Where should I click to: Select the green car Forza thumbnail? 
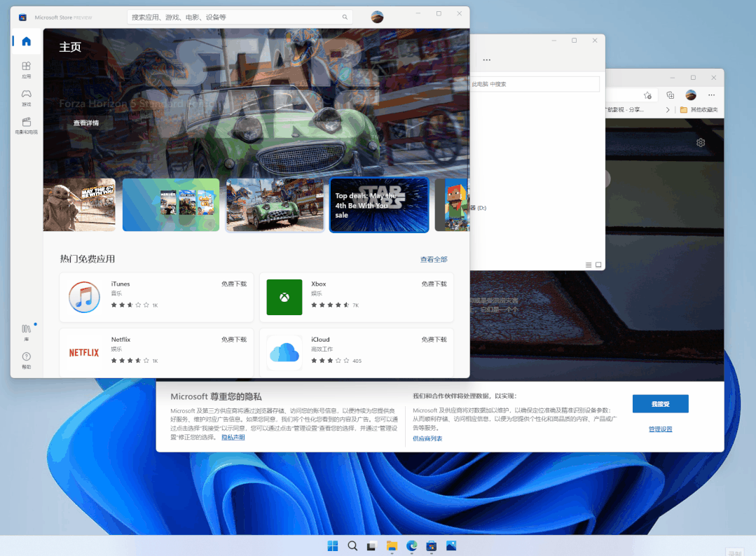[275, 204]
